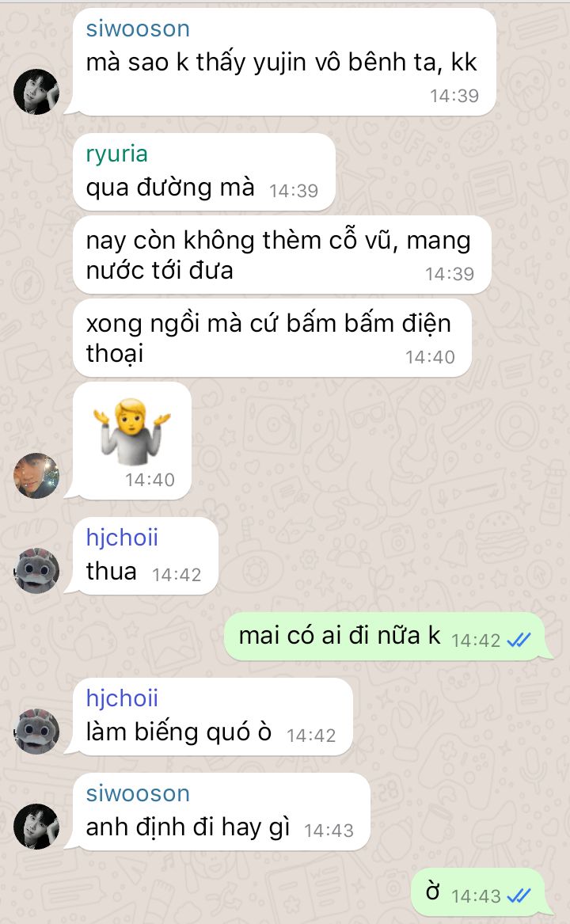Click read-receipt ticks on 'mai có ai đi nữa k'
Image resolution: width=570 pixels, height=924 pixels.
[x=519, y=640]
